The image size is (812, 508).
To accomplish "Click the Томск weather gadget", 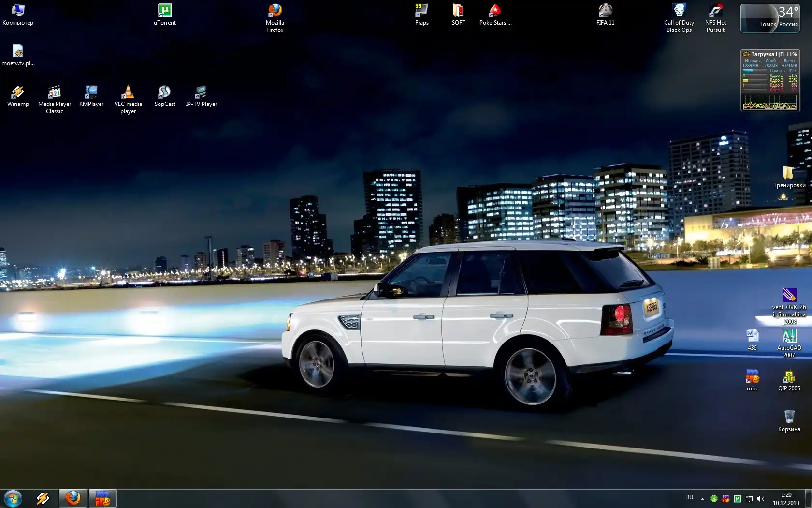I will tap(770, 18).
